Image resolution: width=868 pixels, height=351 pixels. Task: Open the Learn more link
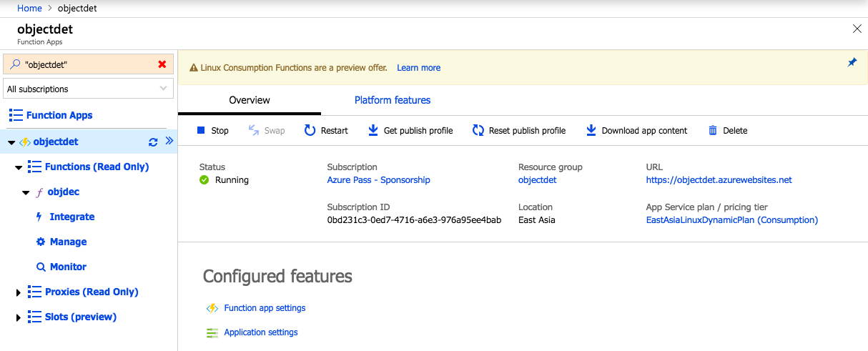pyautogui.click(x=418, y=68)
